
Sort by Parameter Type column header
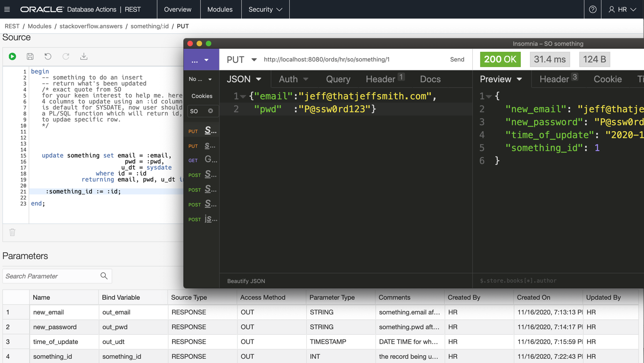click(x=341, y=297)
